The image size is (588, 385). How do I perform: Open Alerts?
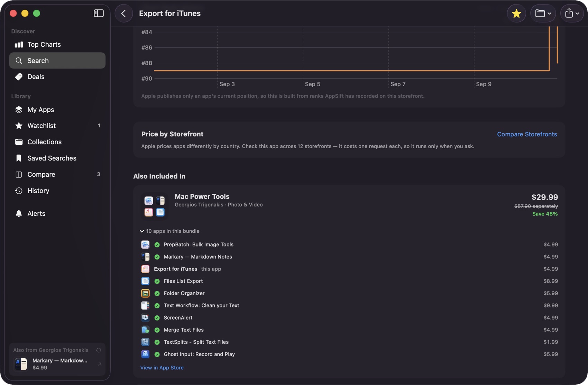[57, 214]
